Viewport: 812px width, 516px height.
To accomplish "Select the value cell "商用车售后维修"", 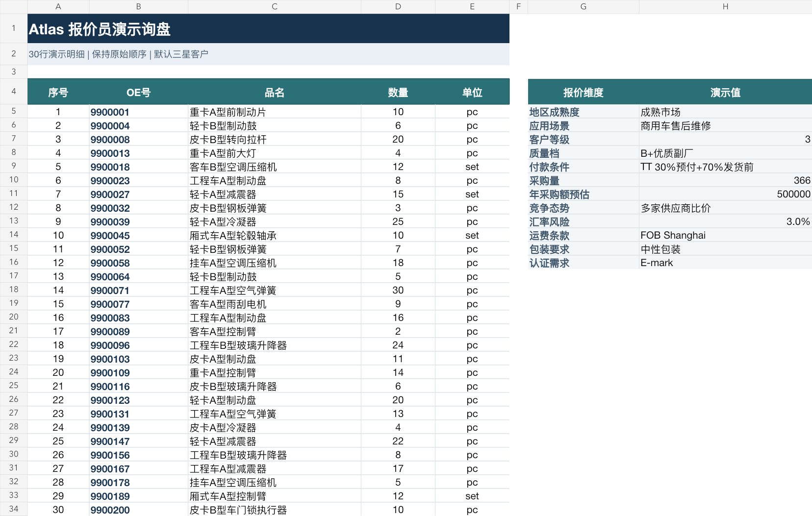I will 726,125.
